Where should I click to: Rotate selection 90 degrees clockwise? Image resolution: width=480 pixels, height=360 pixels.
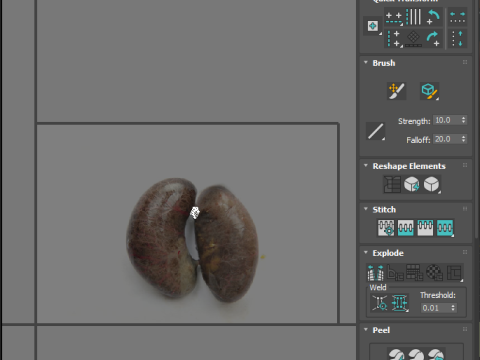(x=433, y=39)
